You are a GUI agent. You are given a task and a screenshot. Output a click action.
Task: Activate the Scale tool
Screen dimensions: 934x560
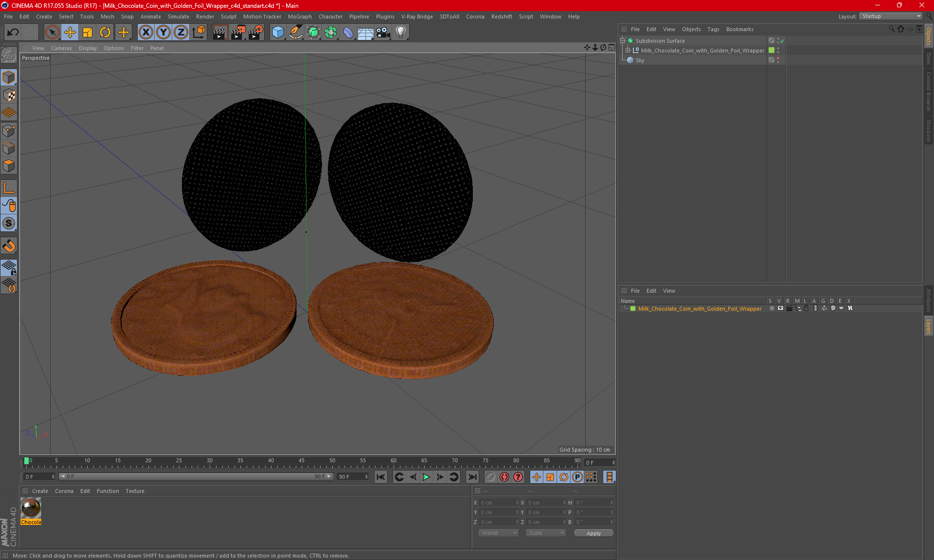tap(88, 33)
